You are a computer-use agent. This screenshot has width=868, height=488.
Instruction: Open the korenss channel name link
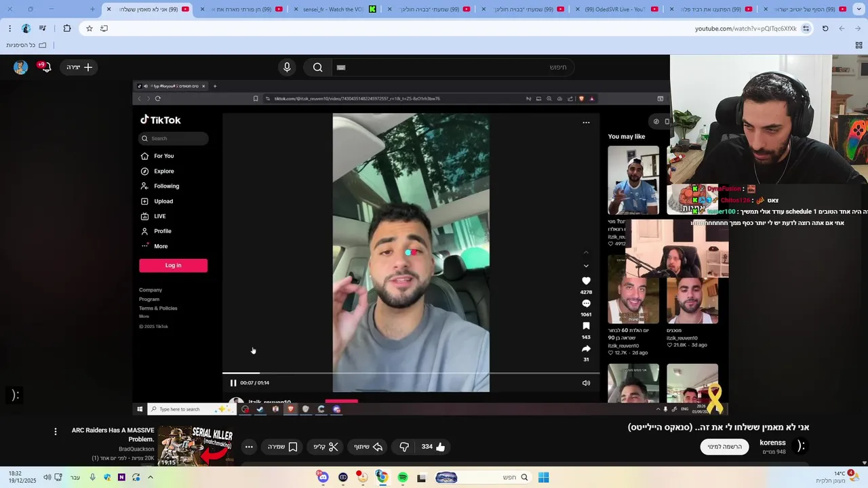tap(772, 443)
